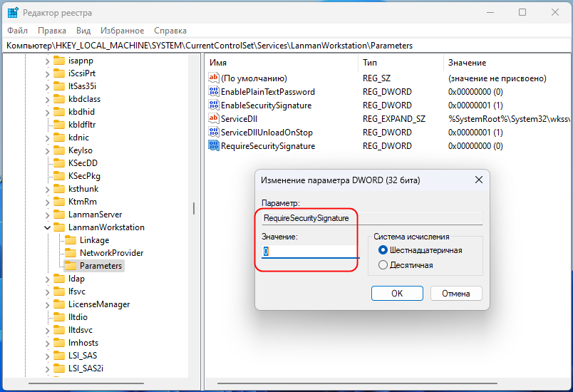Click RequireSecuritySignature DWORD icon in list

(x=213, y=145)
